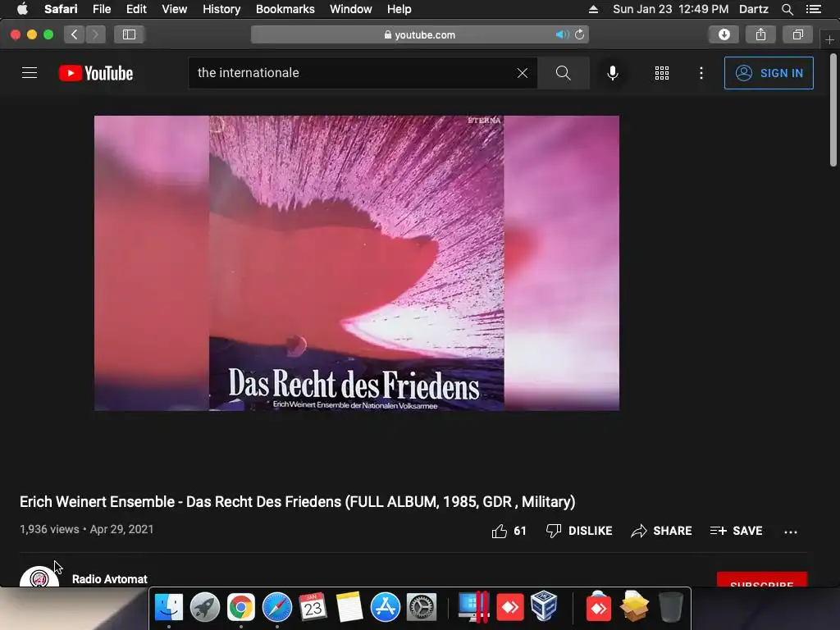
Task: Show all tabs overview icon
Action: [x=797, y=34]
